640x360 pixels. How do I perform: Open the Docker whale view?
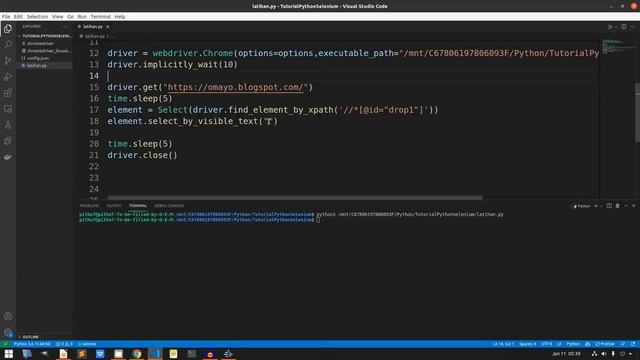coord(8,157)
